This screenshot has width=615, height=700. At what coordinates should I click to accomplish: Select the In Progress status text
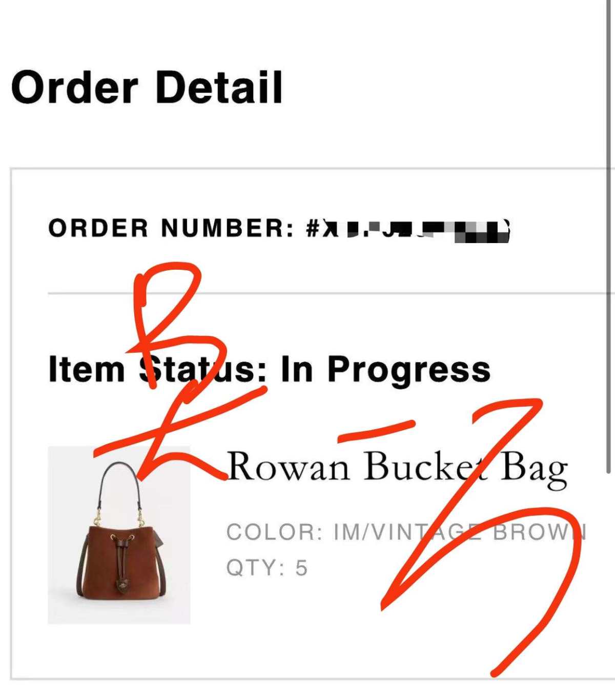(385, 370)
